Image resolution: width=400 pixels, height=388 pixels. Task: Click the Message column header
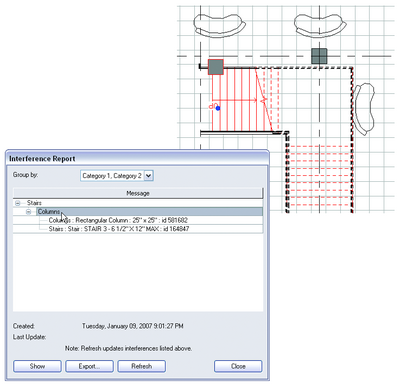[138, 193]
